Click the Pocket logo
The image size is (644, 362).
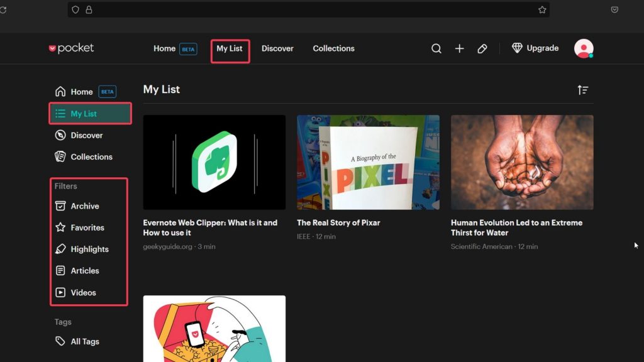(x=71, y=48)
